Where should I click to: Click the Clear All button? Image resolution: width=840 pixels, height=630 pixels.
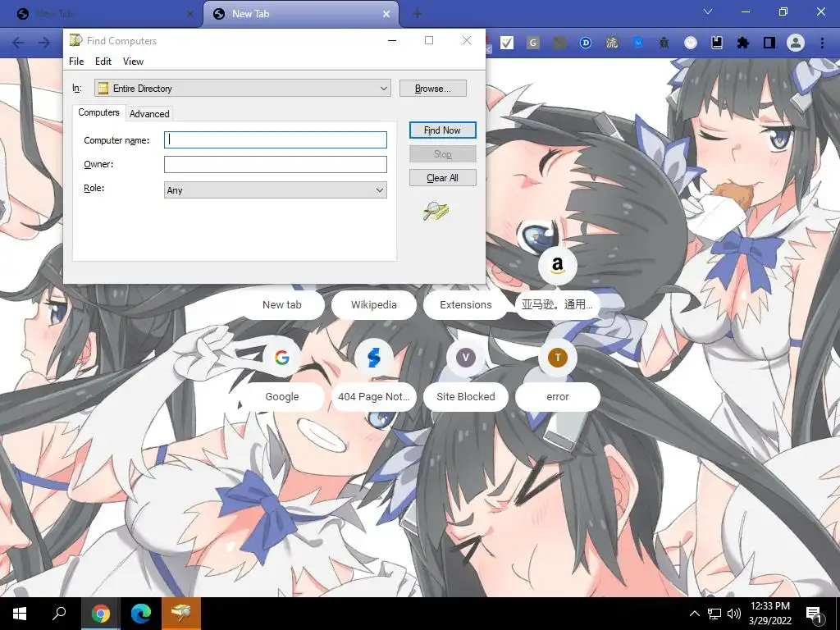coord(442,178)
